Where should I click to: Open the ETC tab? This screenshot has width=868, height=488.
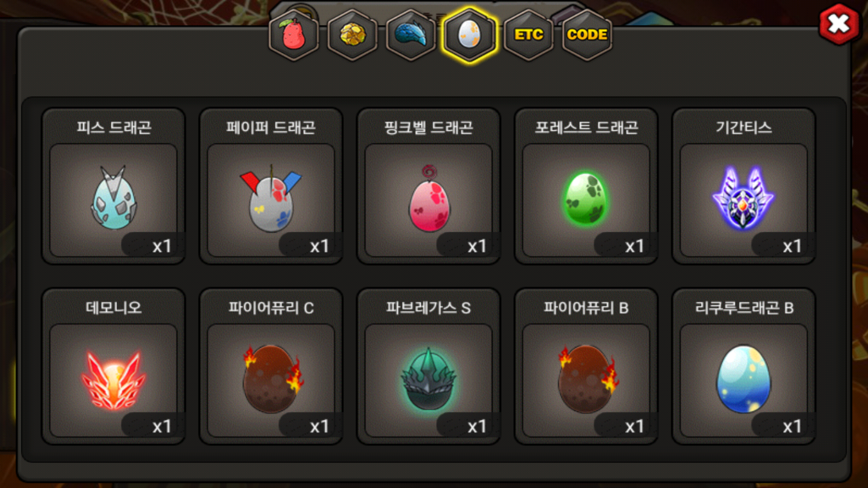tap(528, 35)
